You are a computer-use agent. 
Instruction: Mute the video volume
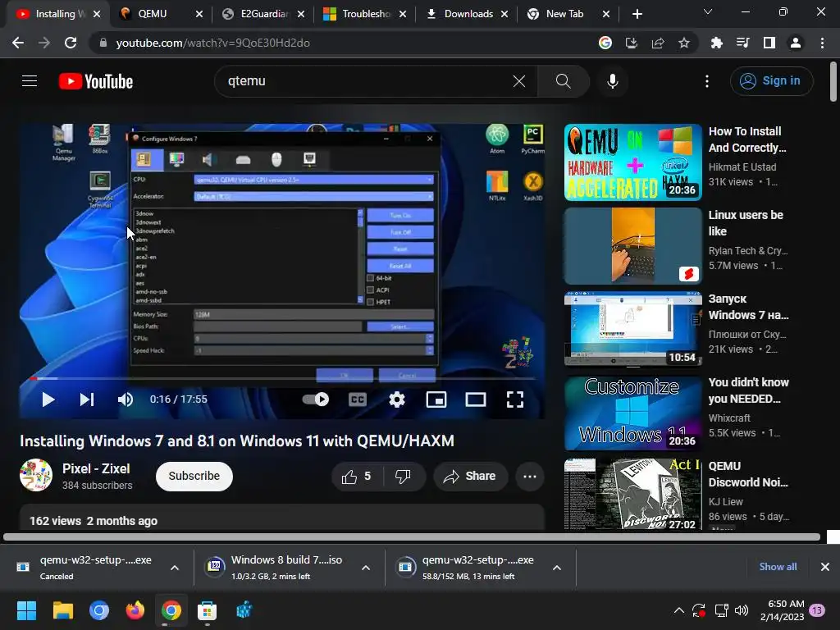125,399
